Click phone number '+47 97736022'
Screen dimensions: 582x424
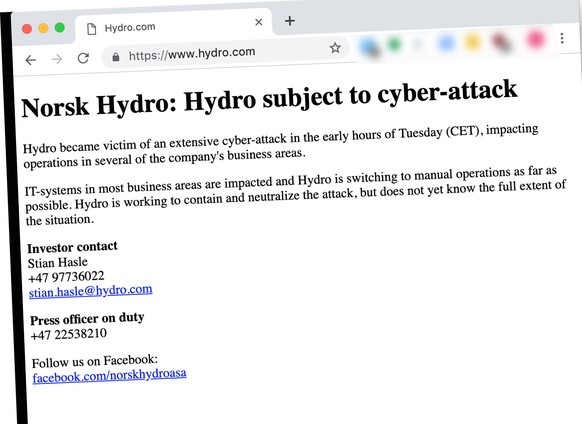[x=66, y=277]
